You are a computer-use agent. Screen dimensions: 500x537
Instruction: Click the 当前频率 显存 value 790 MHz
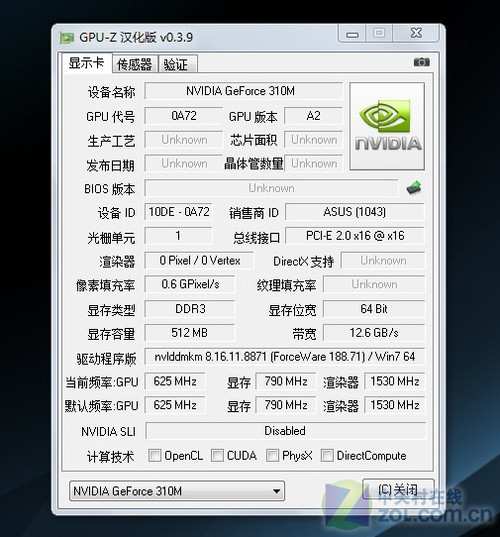[286, 381]
